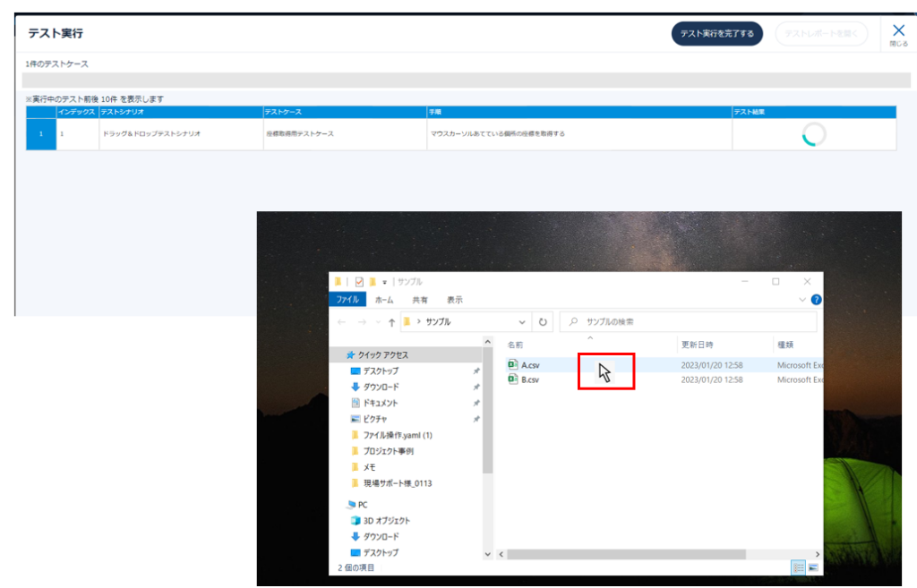Viewport: 917px width, 588px height.
Task: Select the プロジェクト事例 folder in navigation pane
Action: coord(388,451)
